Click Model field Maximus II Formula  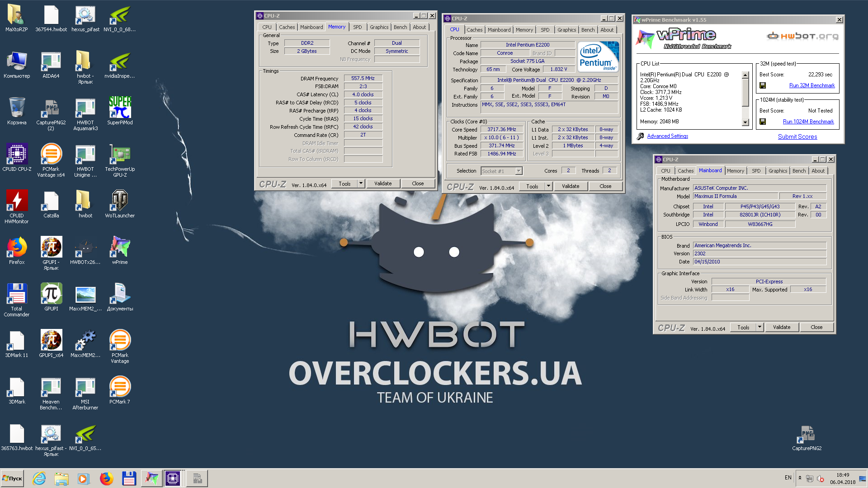[736, 196]
